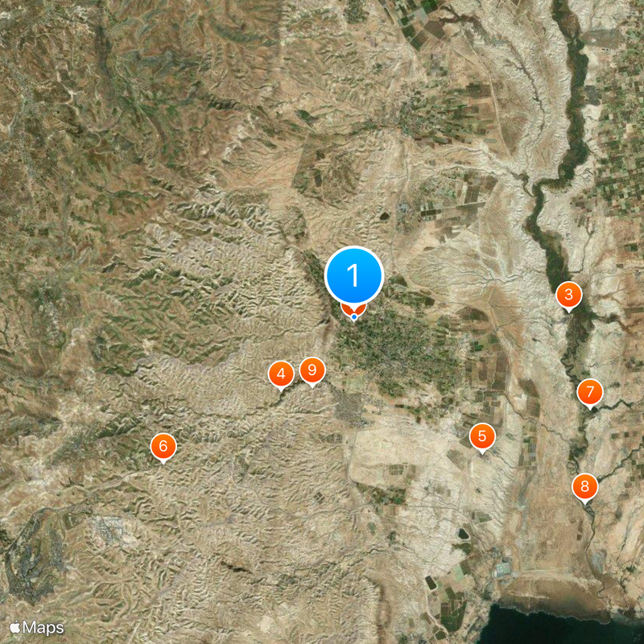This screenshot has height=644, width=644.
Task: Click the gray town area south of pin 9
Action: tap(349, 407)
